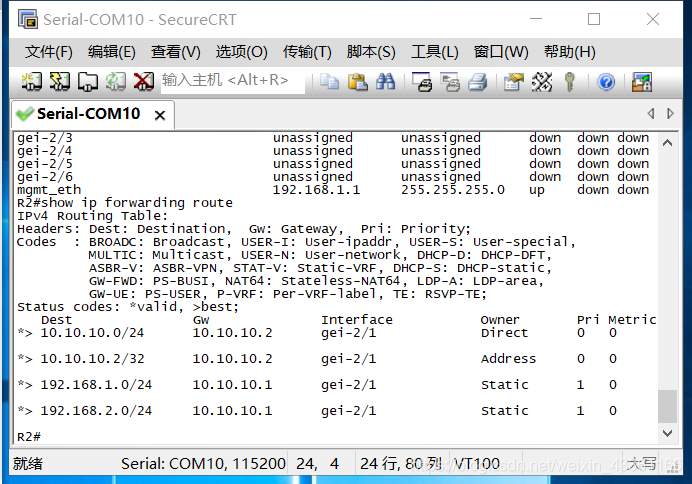692x484 pixels.
Task: Open the 帮助(H) menu
Action: (x=570, y=52)
